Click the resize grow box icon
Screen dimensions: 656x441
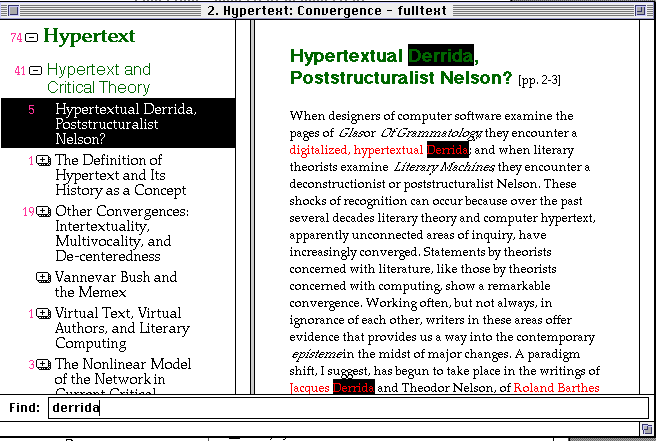pos(647,429)
